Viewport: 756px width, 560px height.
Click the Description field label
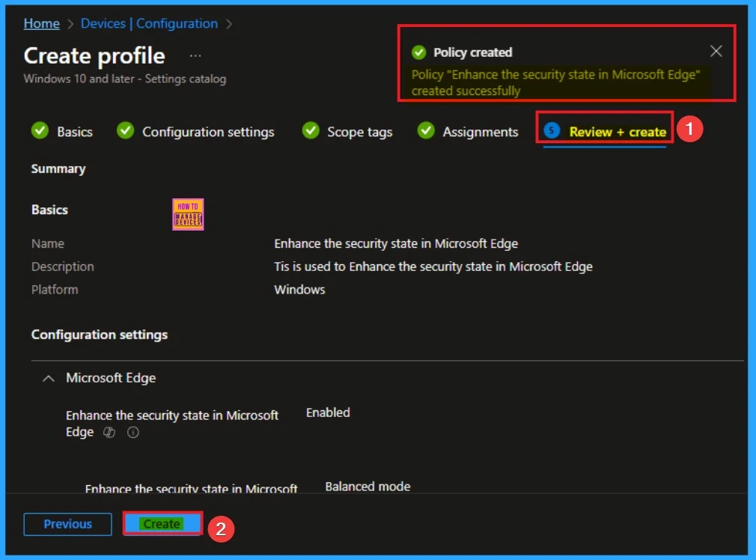(x=63, y=267)
